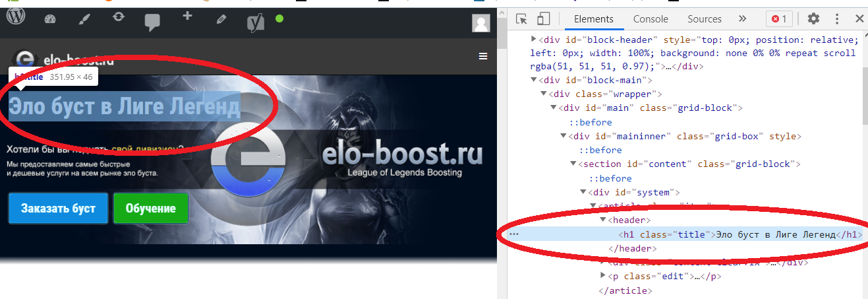This screenshot has height=299, width=868.
Task: Click the Edit page pencil icon
Action: [221, 20]
